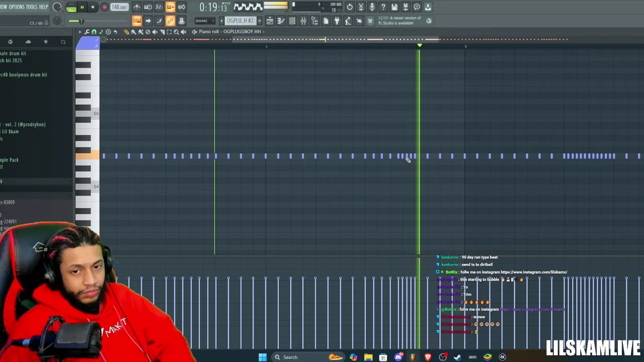
Task: Open the Browser view icon
Action: tap(314, 21)
